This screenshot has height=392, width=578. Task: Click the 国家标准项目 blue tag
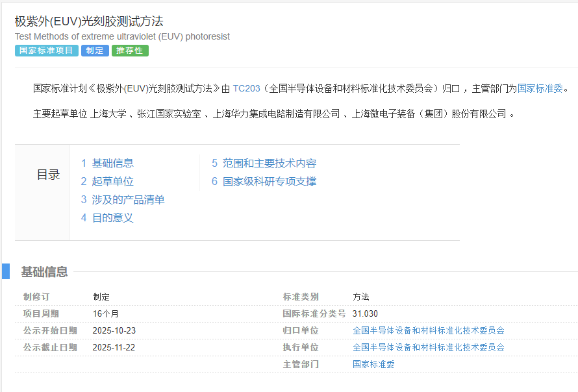pyautogui.click(x=46, y=50)
